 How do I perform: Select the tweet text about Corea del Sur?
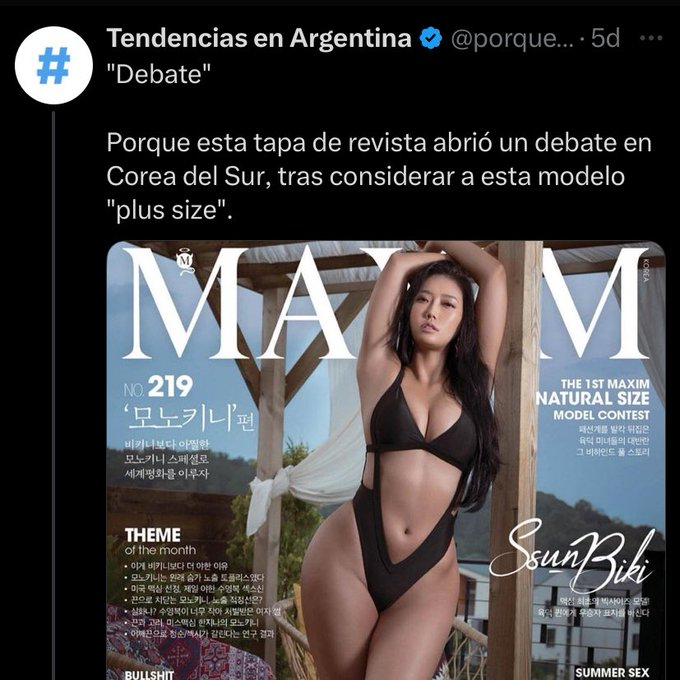tap(379, 177)
